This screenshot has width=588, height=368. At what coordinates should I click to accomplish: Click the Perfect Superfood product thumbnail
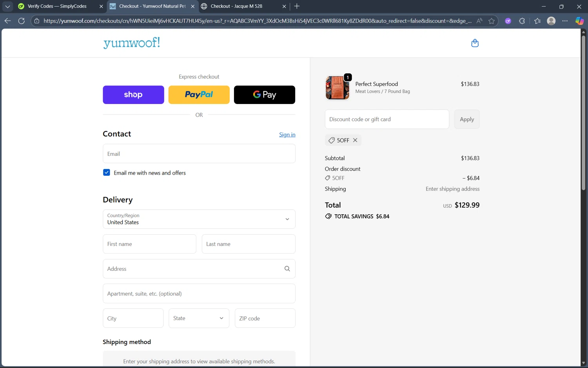pyautogui.click(x=337, y=87)
